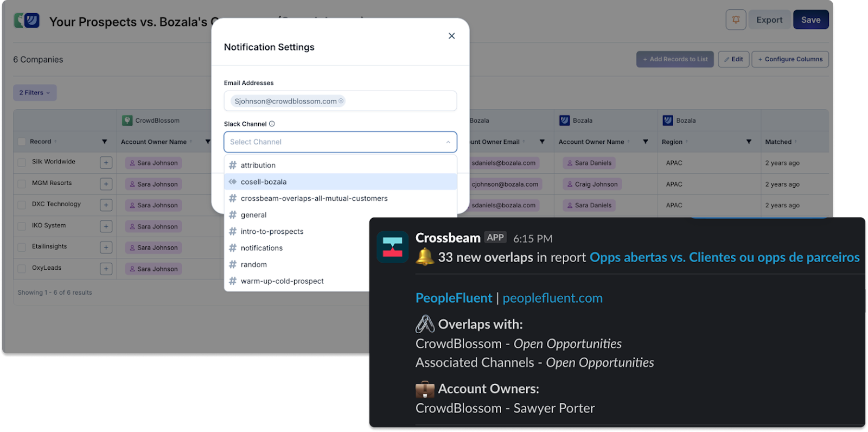Viewport: 868px width, 432px height.
Task: Click the Your Prospects report logo icon
Action: click(27, 21)
